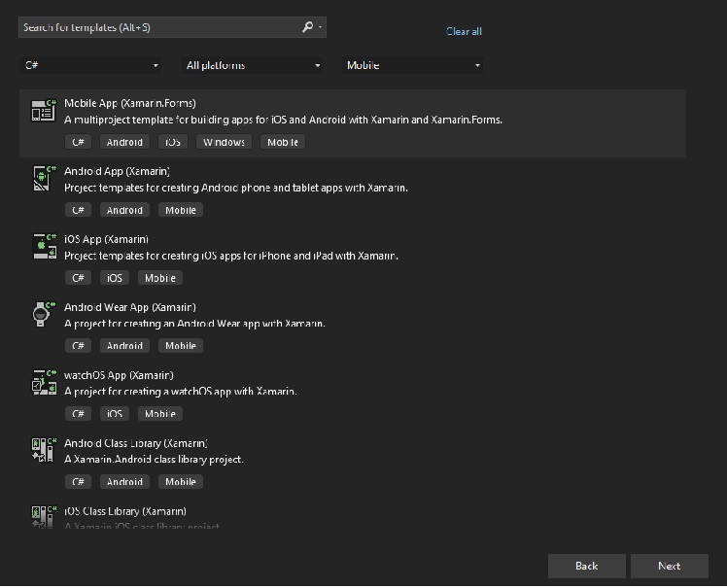Select the Android Class Library (Xamarin) title
The width and height of the screenshot is (727, 588).
point(136,443)
